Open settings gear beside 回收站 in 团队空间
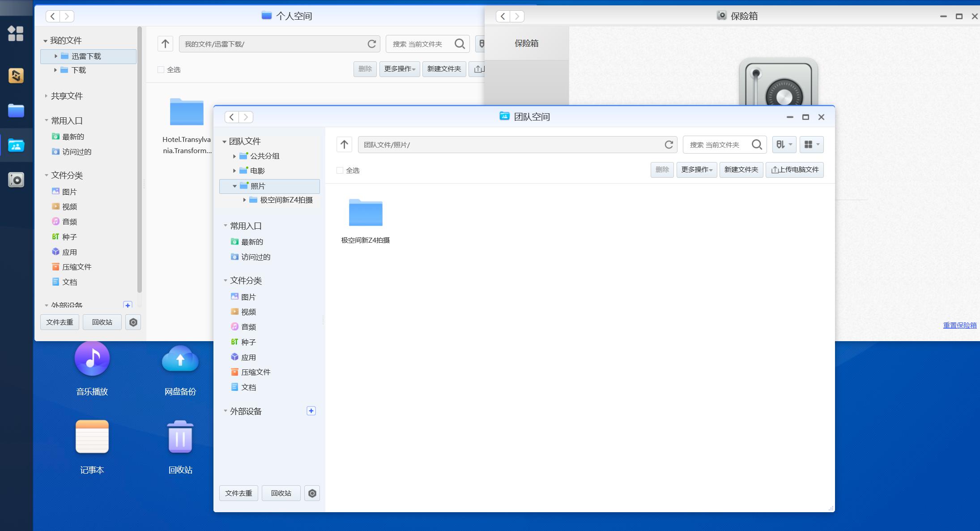This screenshot has height=531, width=980. click(x=312, y=493)
